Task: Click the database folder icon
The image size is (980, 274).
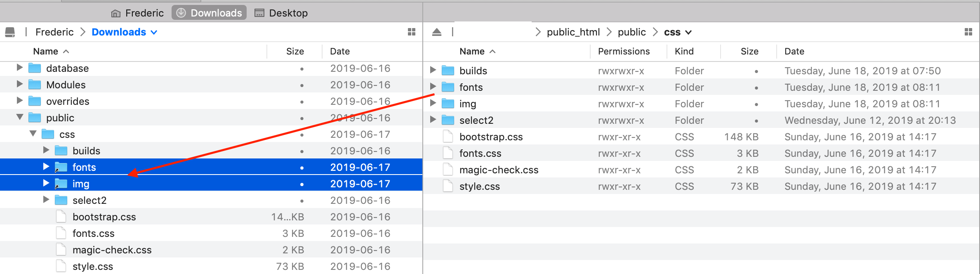Action: click(x=35, y=68)
